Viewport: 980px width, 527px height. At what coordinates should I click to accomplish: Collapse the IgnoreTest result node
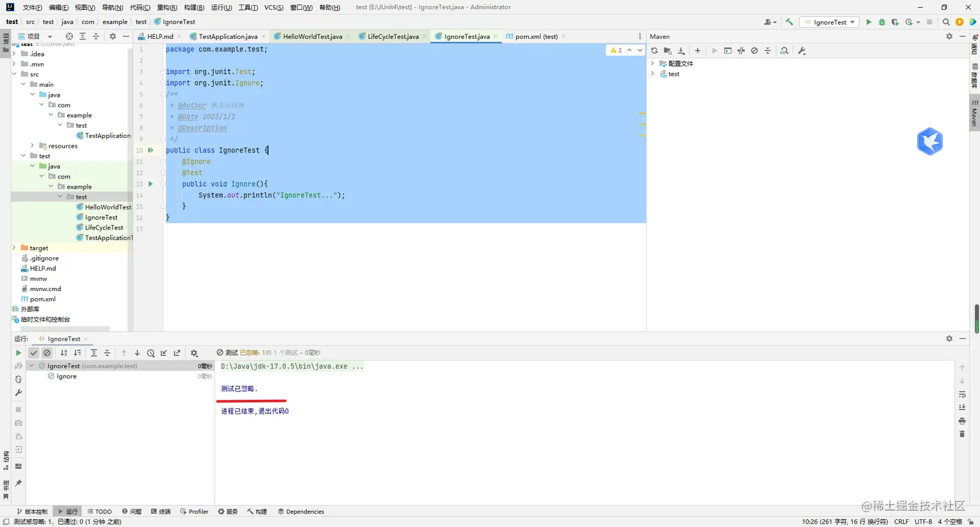tap(31, 366)
